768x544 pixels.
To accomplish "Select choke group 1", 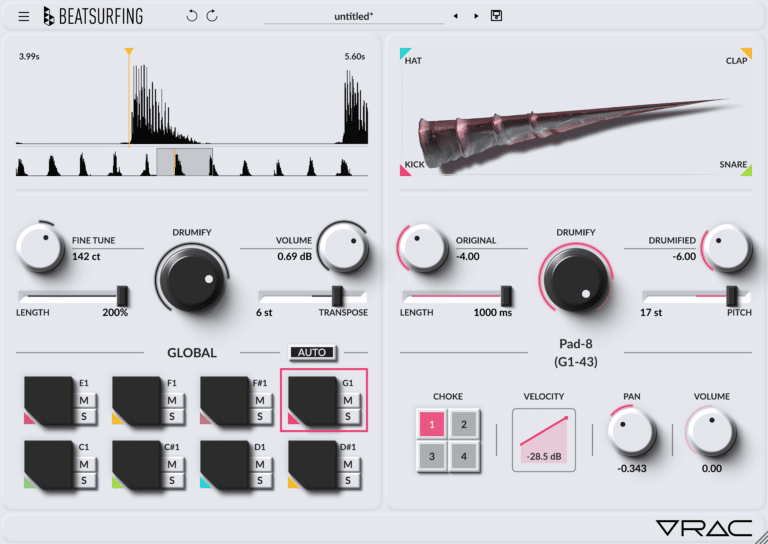I will [432, 424].
